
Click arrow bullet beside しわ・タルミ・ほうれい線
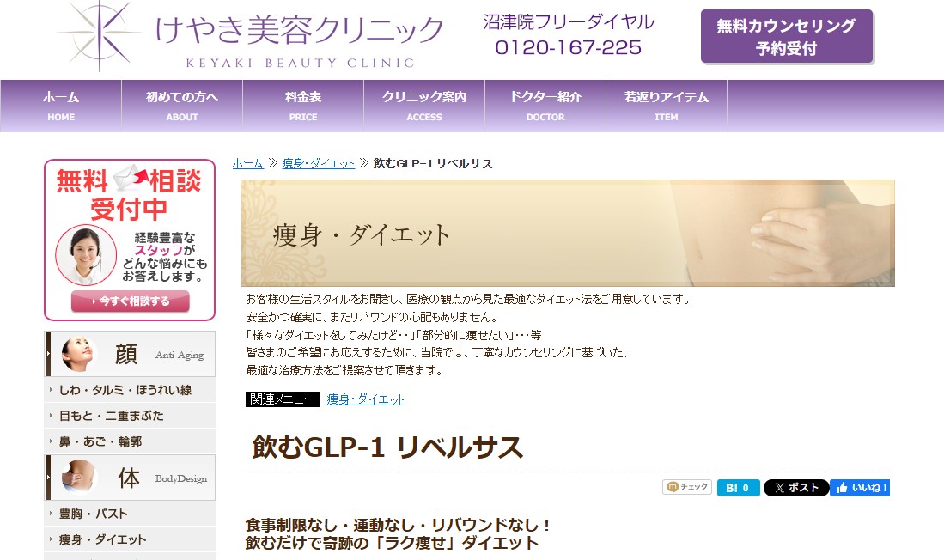(x=51, y=390)
